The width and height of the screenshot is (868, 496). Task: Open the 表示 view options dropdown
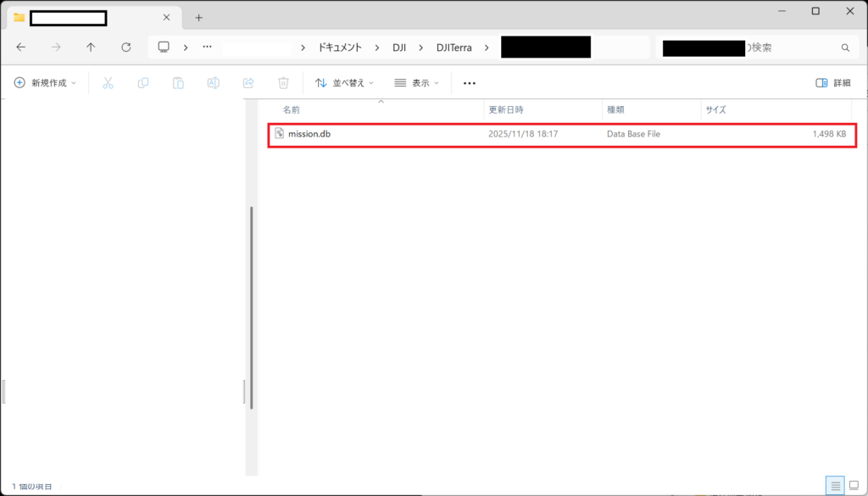pos(417,83)
